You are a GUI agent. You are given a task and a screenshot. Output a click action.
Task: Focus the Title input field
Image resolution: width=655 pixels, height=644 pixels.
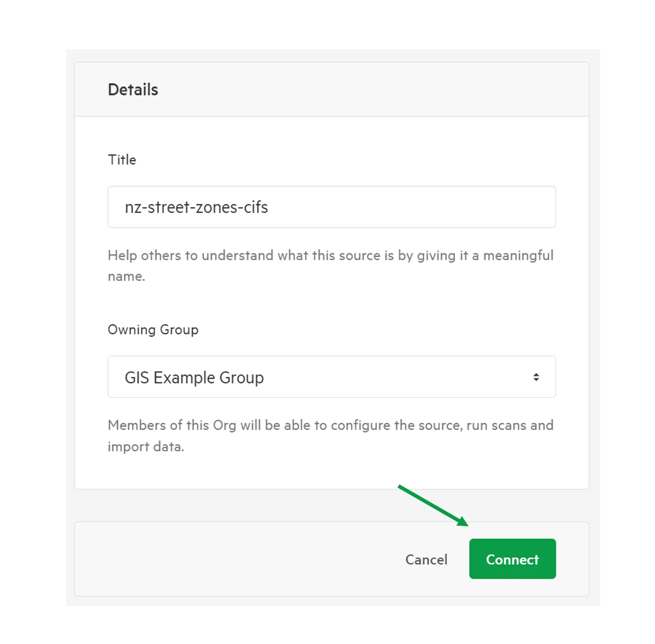pos(332,207)
